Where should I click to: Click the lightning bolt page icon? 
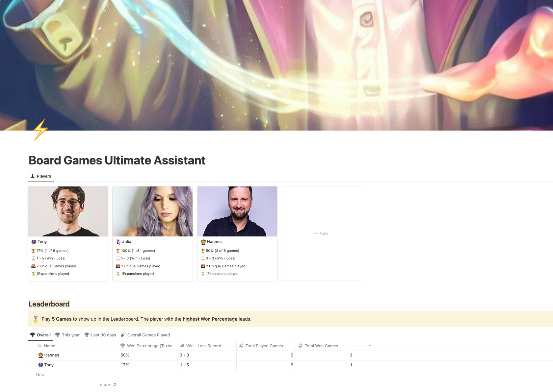(x=40, y=130)
